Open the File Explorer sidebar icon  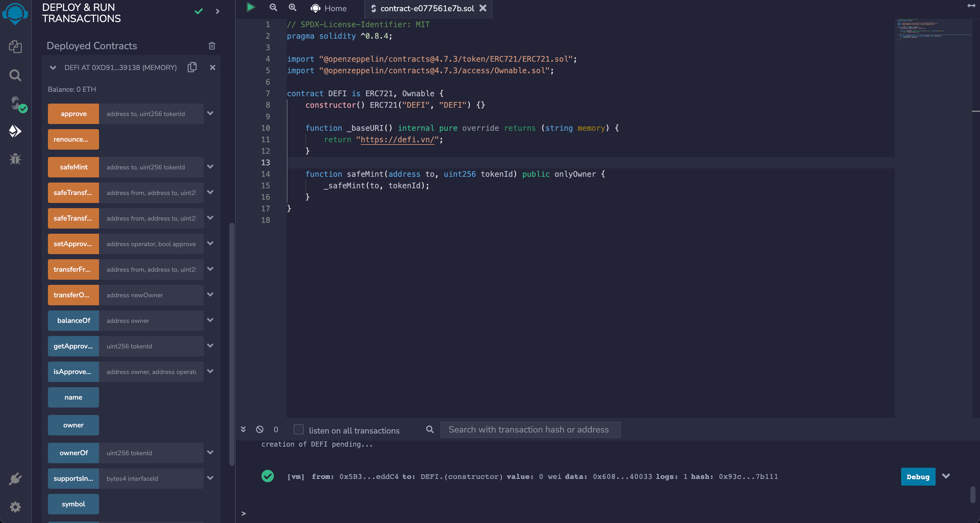coord(15,46)
